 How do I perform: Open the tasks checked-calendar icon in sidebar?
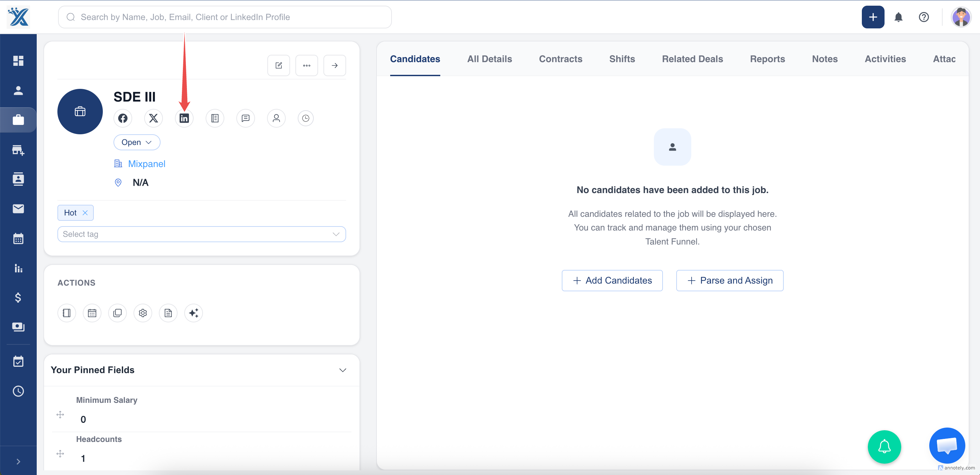point(18,361)
